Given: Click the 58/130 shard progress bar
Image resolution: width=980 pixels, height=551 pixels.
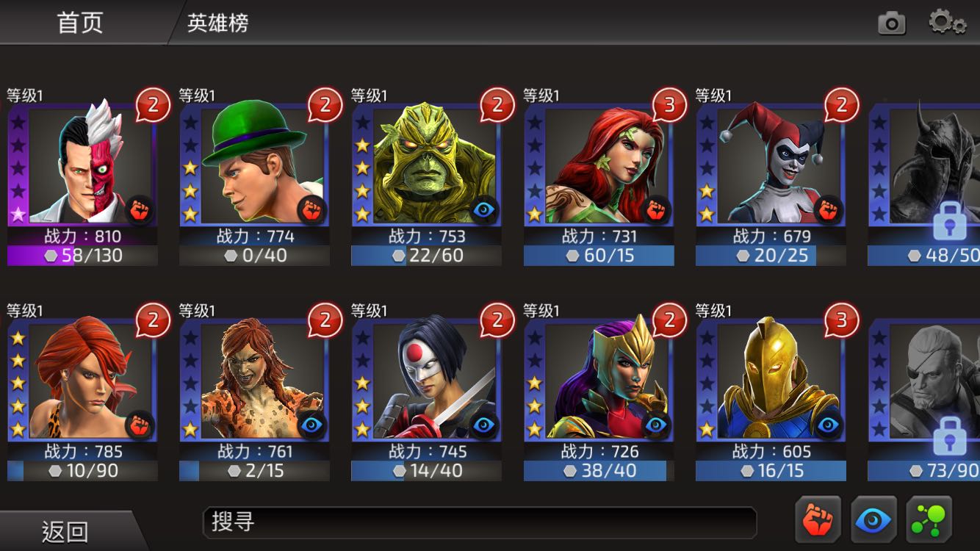Looking at the screenshot, I should 82,256.
